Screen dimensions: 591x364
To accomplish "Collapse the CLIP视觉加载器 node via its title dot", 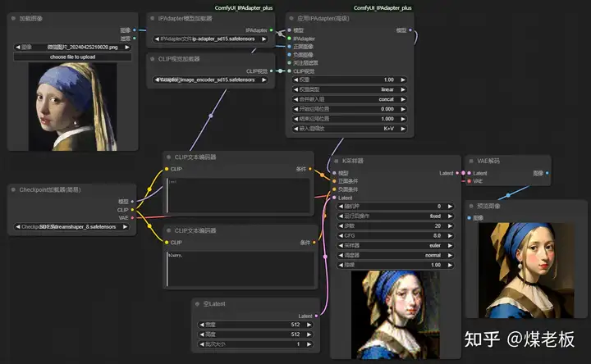I will (x=153, y=59).
